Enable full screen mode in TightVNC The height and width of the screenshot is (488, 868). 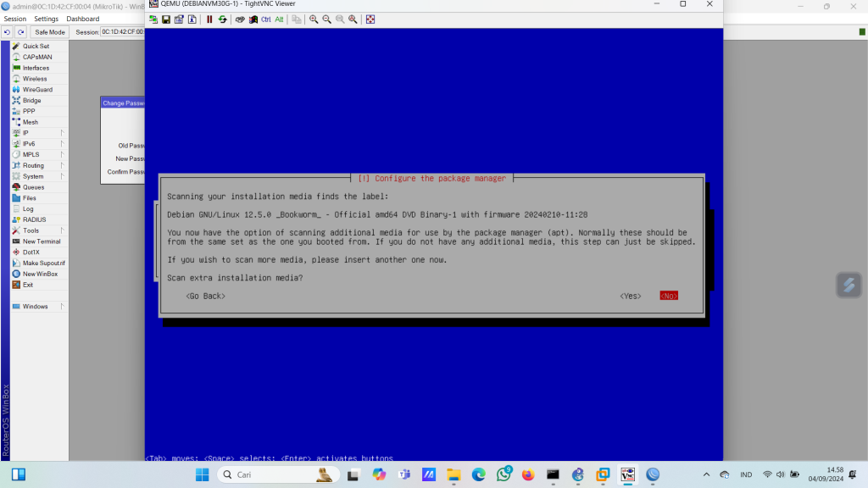point(370,19)
